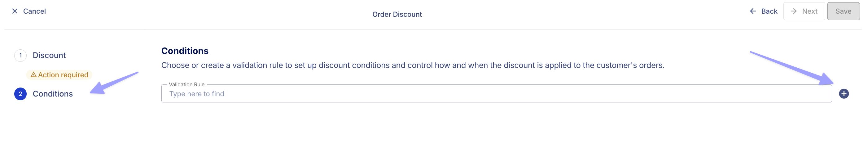Image resolution: width=868 pixels, height=149 pixels.
Task: Open the Discount step in sidebar
Action: coord(49,56)
